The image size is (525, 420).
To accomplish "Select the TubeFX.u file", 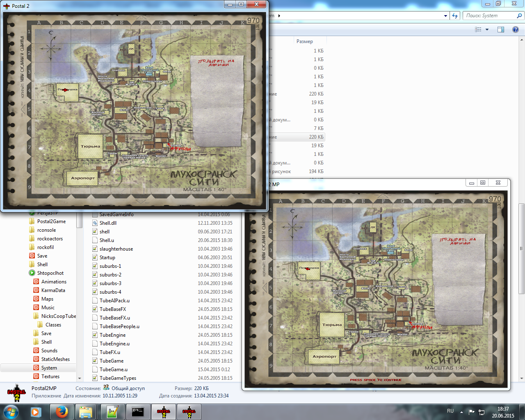I will click(110, 352).
